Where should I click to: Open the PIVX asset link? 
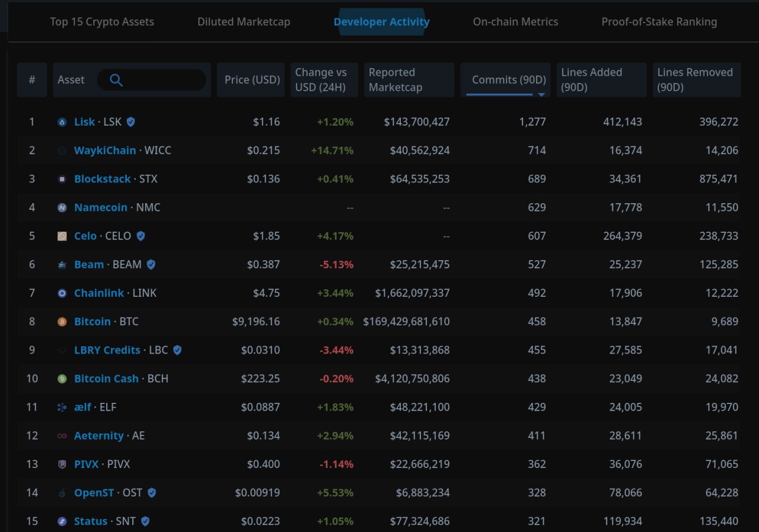87,464
